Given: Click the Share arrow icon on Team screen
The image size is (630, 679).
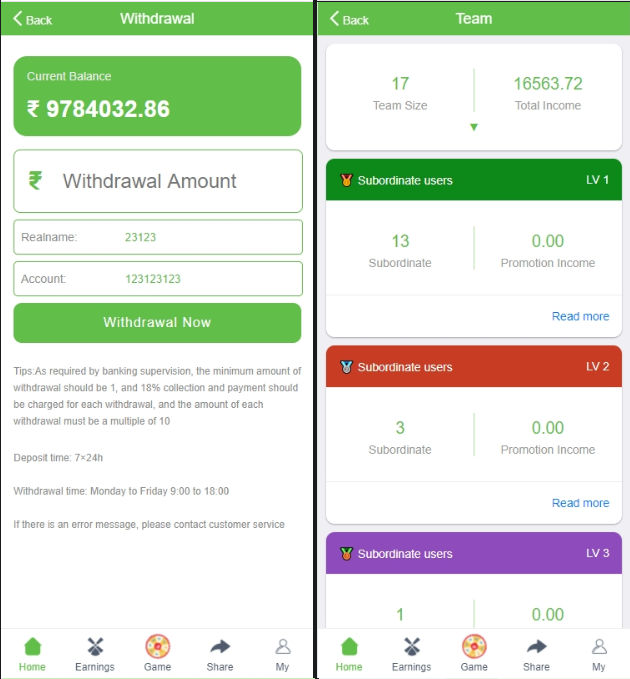Looking at the screenshot, I should (536, 647).
